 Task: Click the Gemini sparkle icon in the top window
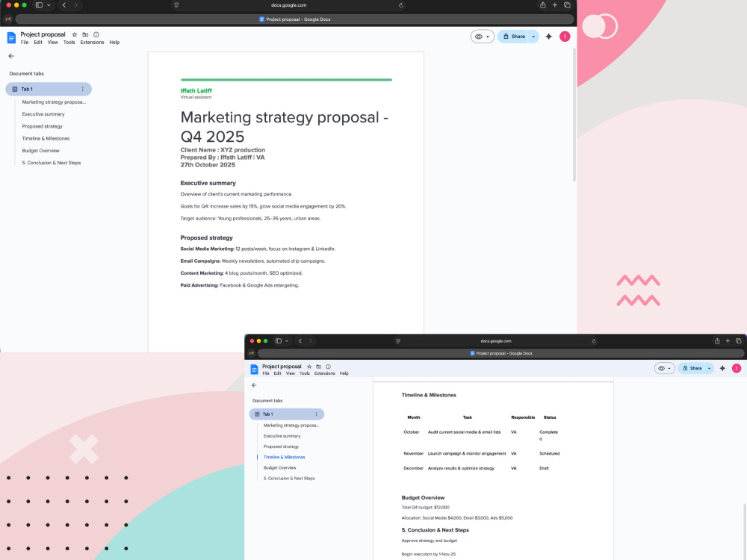point(549,36)
